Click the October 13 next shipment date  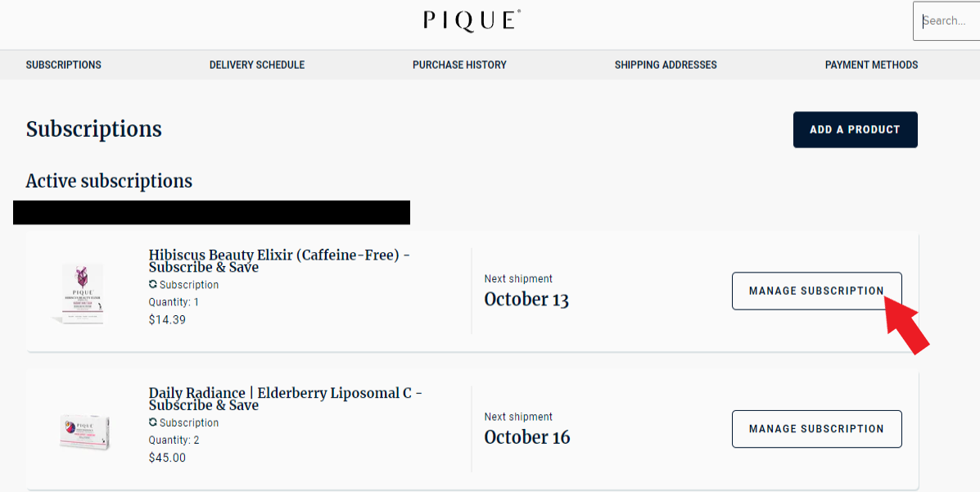click(526, 300)
